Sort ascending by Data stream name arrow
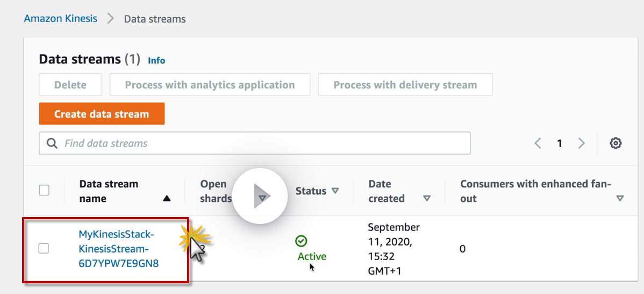The width and height of the screenshot is (644, 294). (x=167, y=199)
